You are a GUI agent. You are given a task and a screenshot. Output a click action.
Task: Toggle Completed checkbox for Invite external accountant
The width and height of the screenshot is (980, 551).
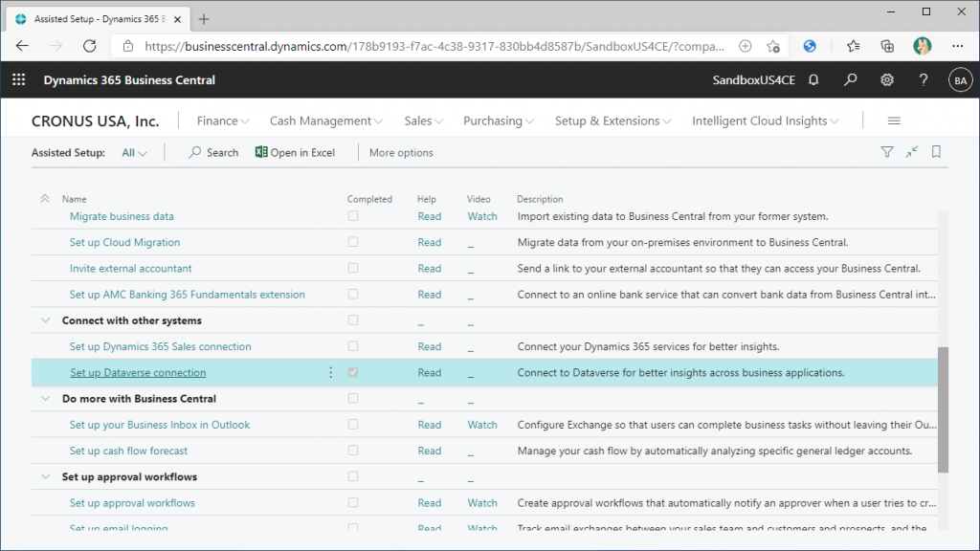coord(353,268)
